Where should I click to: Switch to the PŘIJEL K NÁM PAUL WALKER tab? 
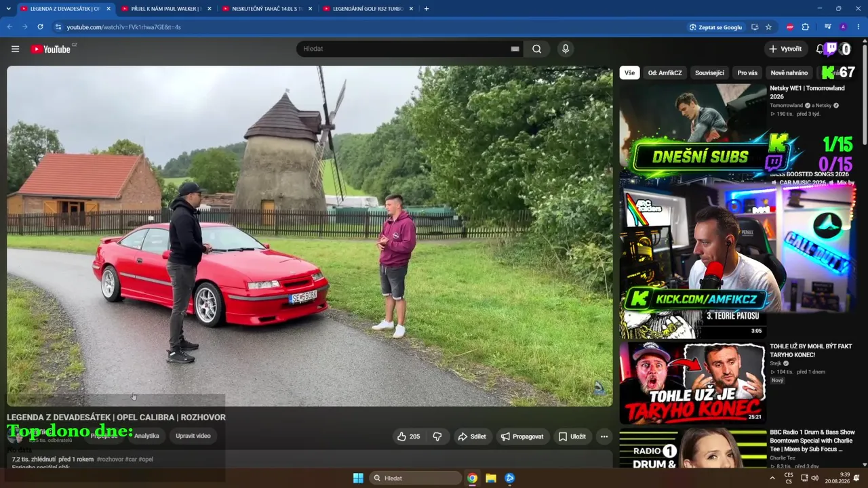[165, 9]
